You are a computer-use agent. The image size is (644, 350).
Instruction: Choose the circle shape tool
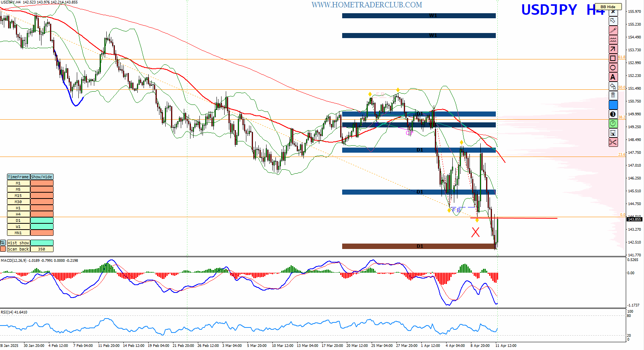[x=613, y=68]
